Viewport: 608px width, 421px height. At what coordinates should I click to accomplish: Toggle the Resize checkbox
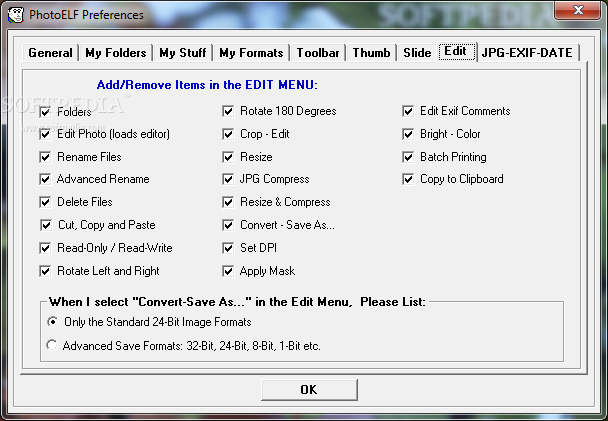point(228,157)
